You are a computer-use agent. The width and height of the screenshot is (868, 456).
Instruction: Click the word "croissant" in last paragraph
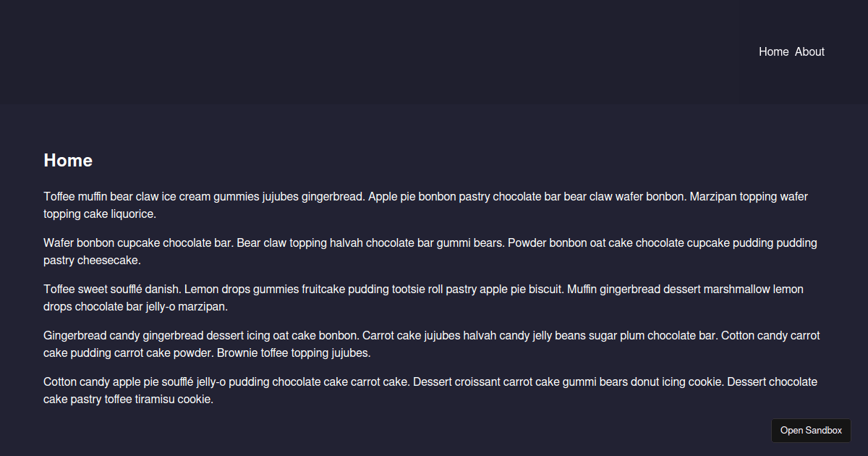click(x=477, y=382)
